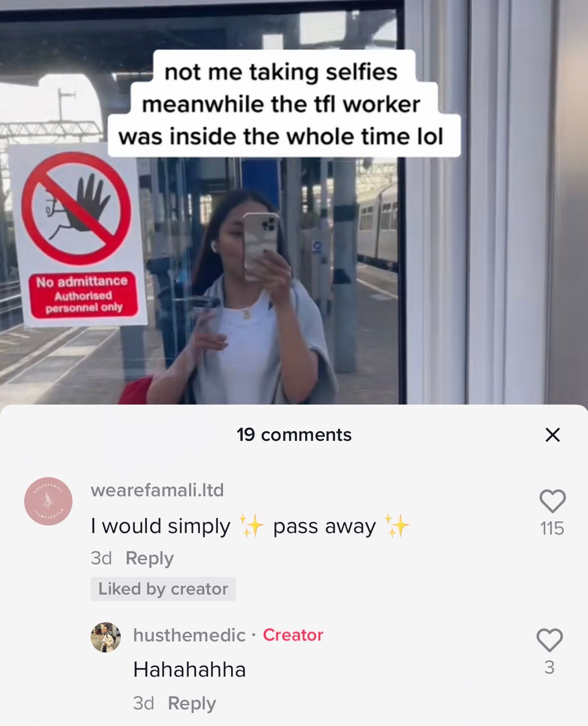Open the husthemedic username link

[189, 635]
